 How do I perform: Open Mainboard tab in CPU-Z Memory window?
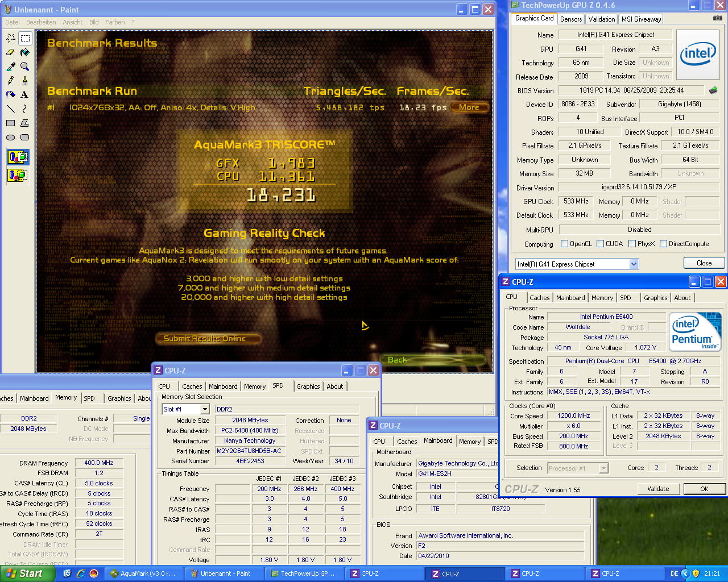click(34, 398)
